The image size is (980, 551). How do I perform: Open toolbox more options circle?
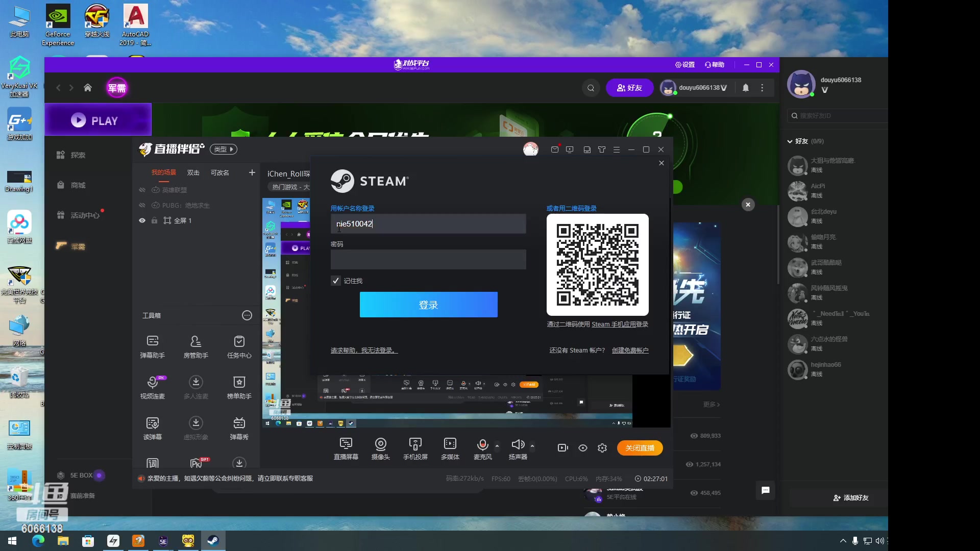pyautogui.click(x=247, y=315)
